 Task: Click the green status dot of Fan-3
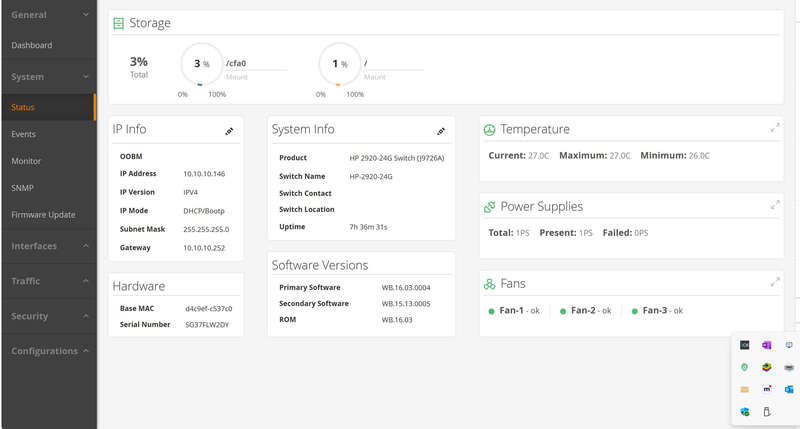click(634, 311)
